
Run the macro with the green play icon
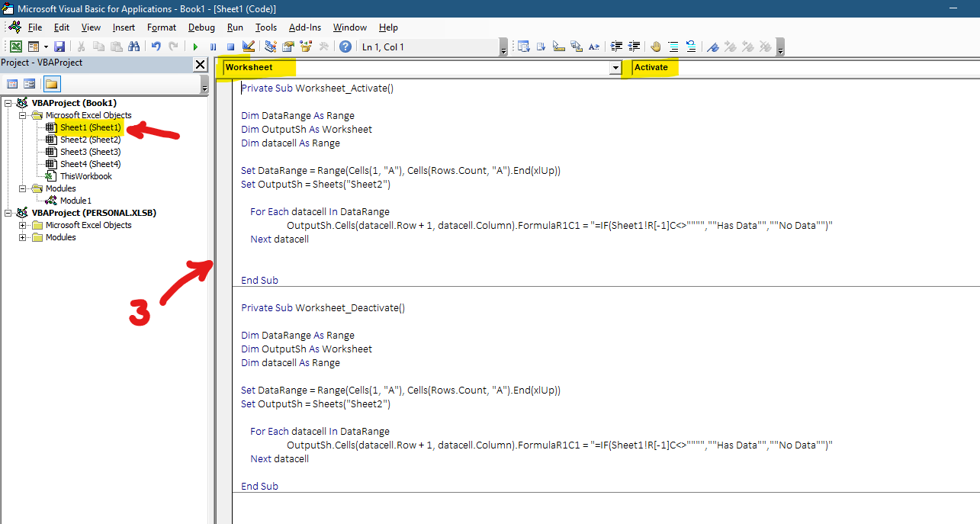[x=195, y=47]
